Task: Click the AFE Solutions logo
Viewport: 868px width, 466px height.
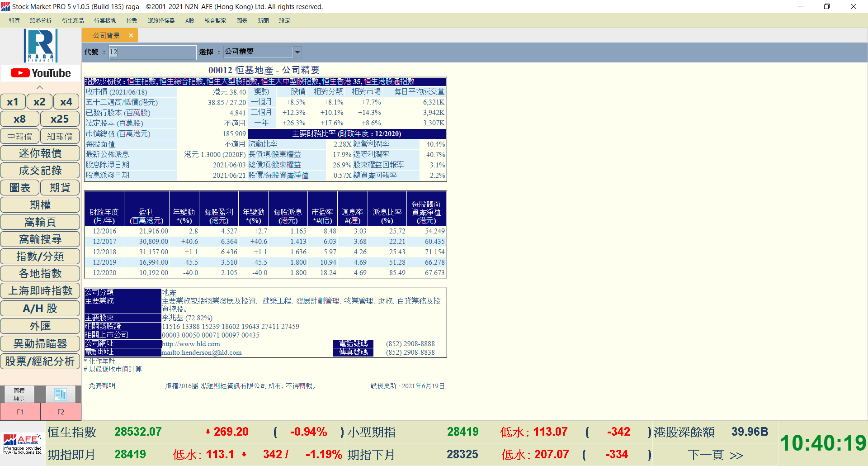Action: (x=23, y=443)
